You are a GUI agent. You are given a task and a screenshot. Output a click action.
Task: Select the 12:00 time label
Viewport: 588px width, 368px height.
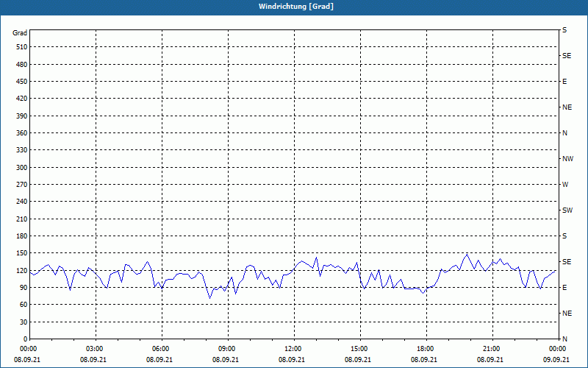coord(294,349)
